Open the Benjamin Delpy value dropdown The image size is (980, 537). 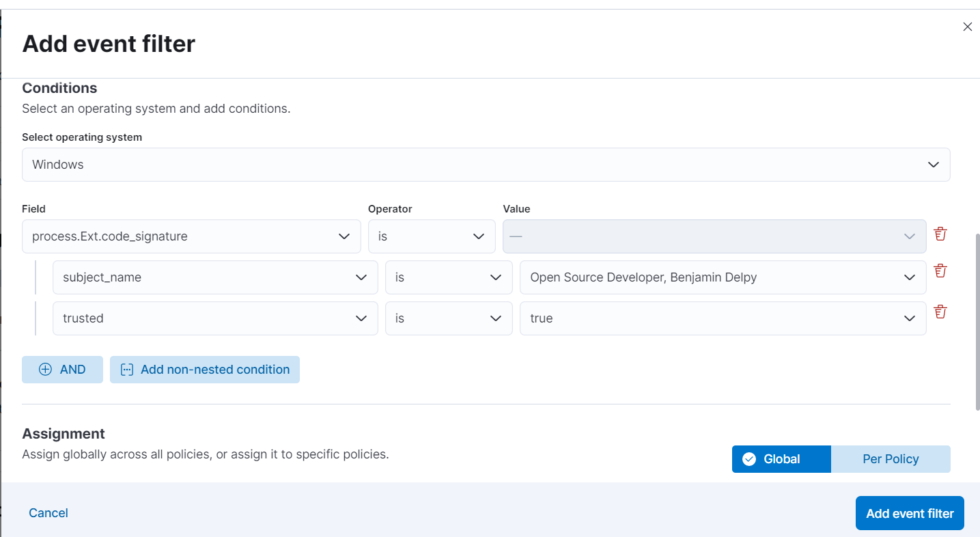point(722,277)
